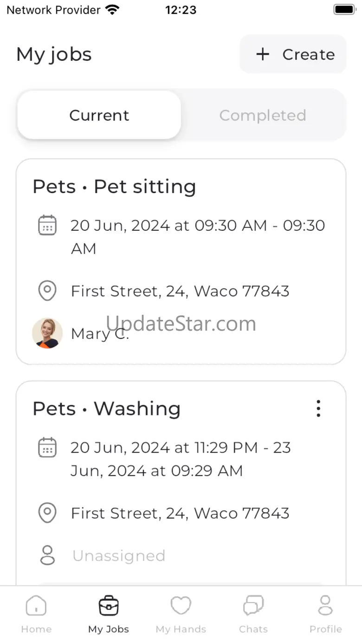Switch to Current jobs segment

click(x=99, y=115)
